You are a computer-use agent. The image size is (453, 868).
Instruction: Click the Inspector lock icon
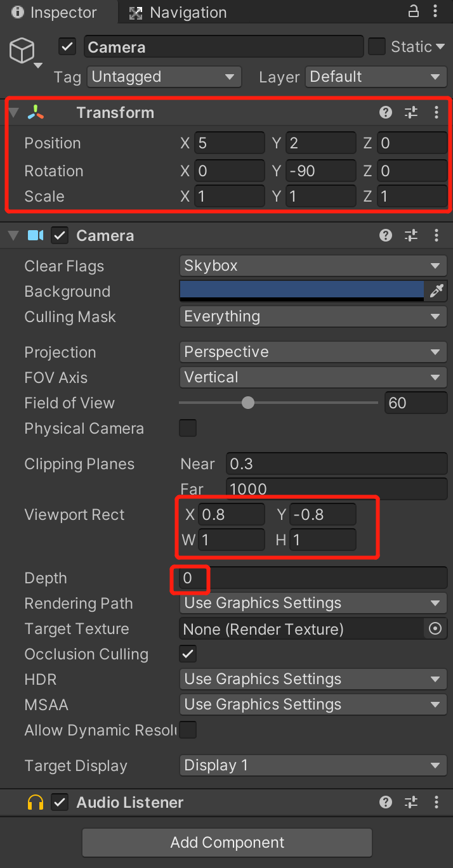[x=414, y=11]
